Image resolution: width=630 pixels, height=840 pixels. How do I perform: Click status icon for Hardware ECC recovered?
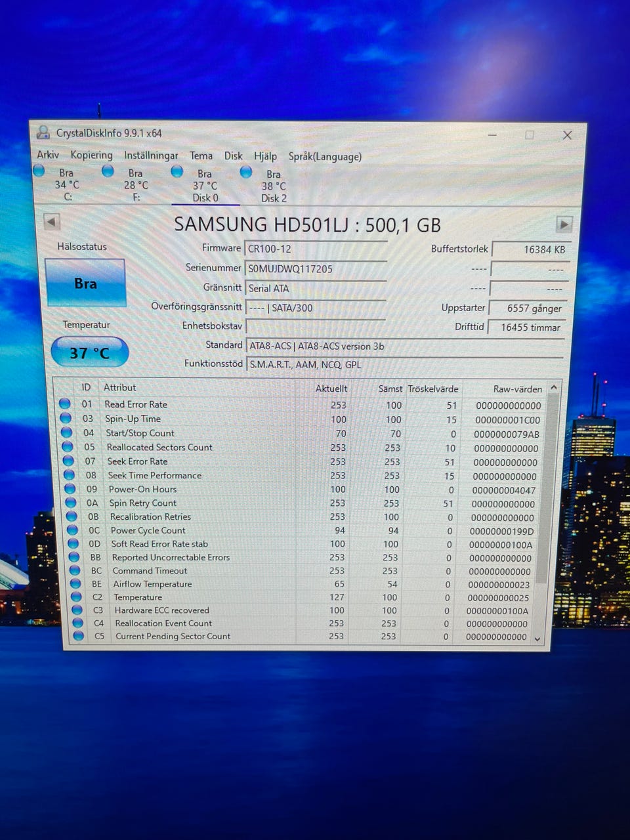tap(77, 610)
